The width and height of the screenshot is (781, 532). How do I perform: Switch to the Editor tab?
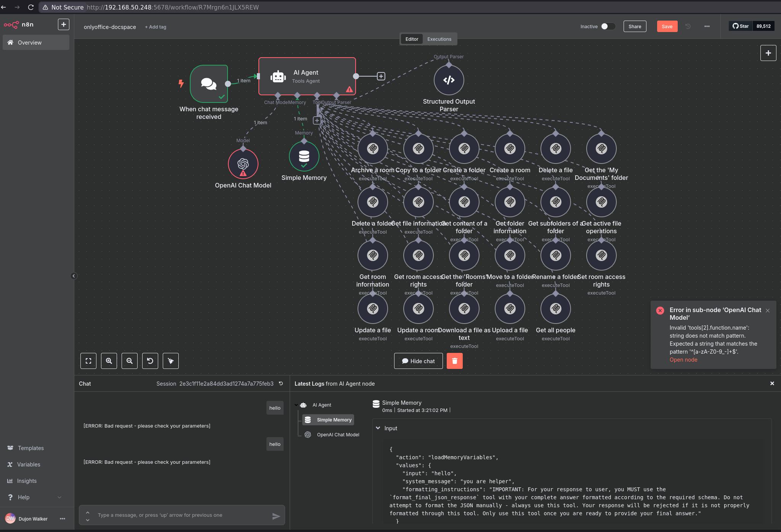pos(412,39)
